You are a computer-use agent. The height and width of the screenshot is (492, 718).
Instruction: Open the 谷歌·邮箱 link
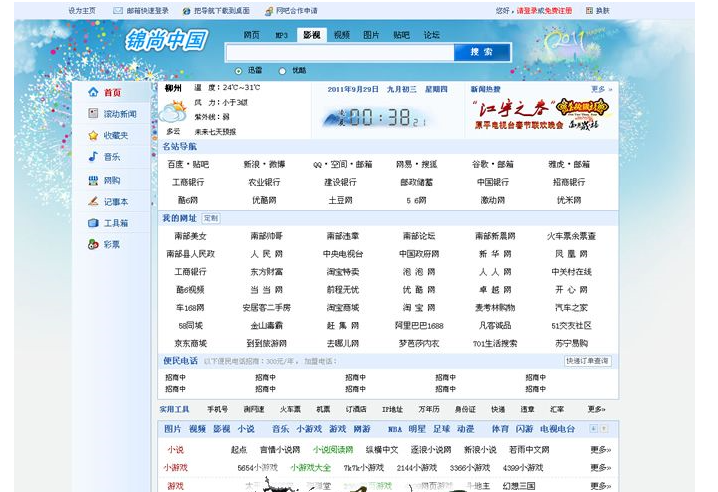tap(493, 164)
